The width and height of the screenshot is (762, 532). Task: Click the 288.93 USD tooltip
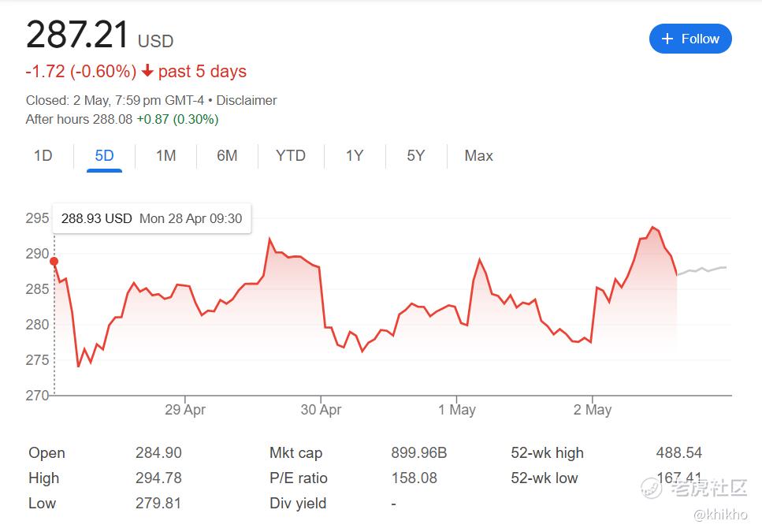(151, 218)
